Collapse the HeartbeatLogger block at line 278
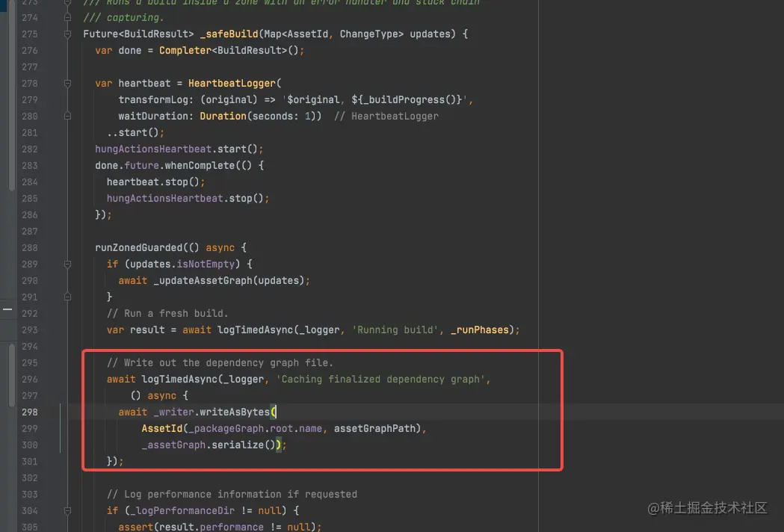 (67, 84)
